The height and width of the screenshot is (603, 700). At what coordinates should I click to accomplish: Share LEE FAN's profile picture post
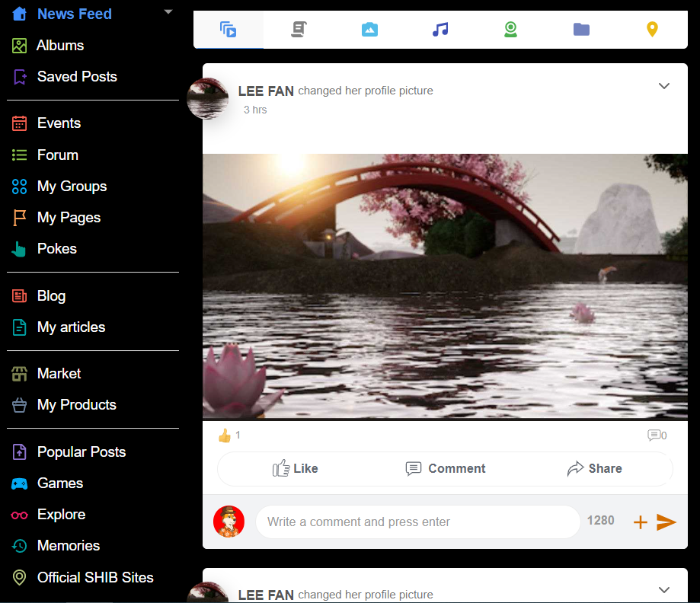594,469
